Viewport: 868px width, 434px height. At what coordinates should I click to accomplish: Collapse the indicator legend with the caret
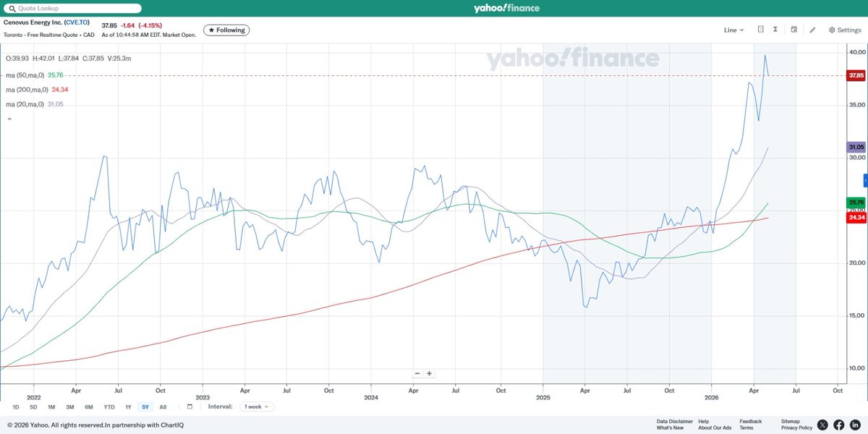[x=9, y=119]
